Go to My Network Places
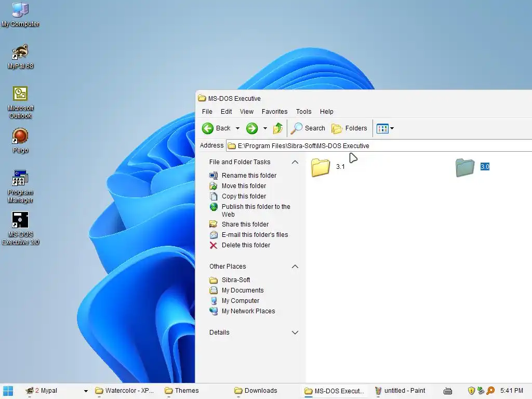This screenshot has height=399, width=532. (x=248, y=311)
